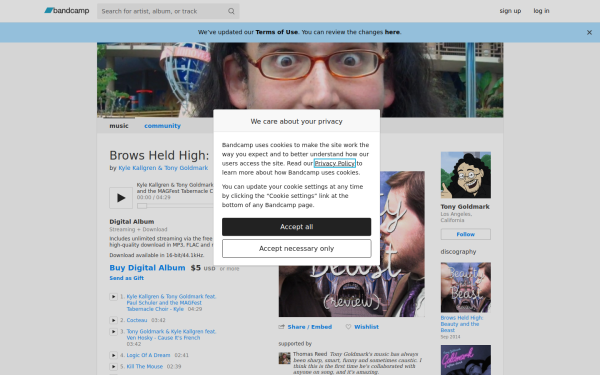Click the Bandcamp logo

67,11
